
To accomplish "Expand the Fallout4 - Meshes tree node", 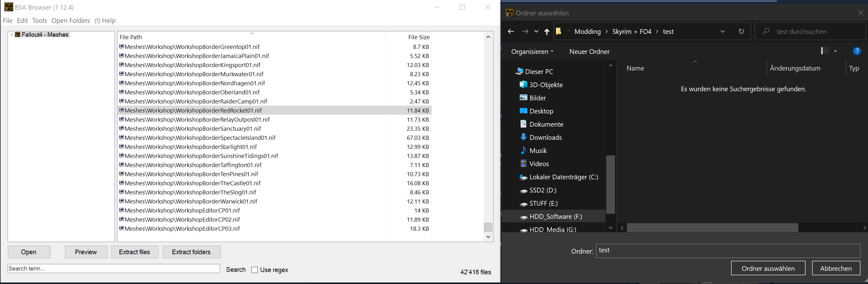I will coord(12,35).
